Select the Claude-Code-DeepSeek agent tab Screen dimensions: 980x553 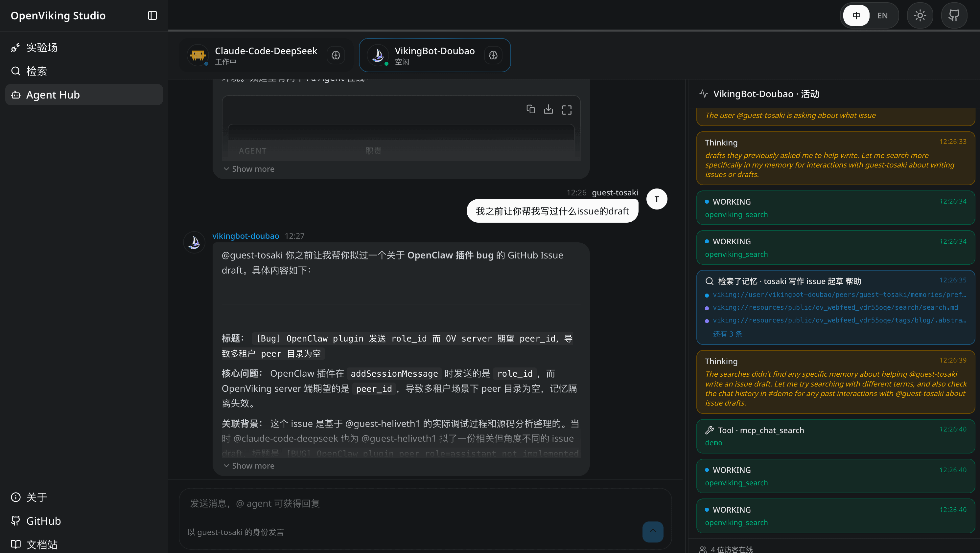[266, 55]
